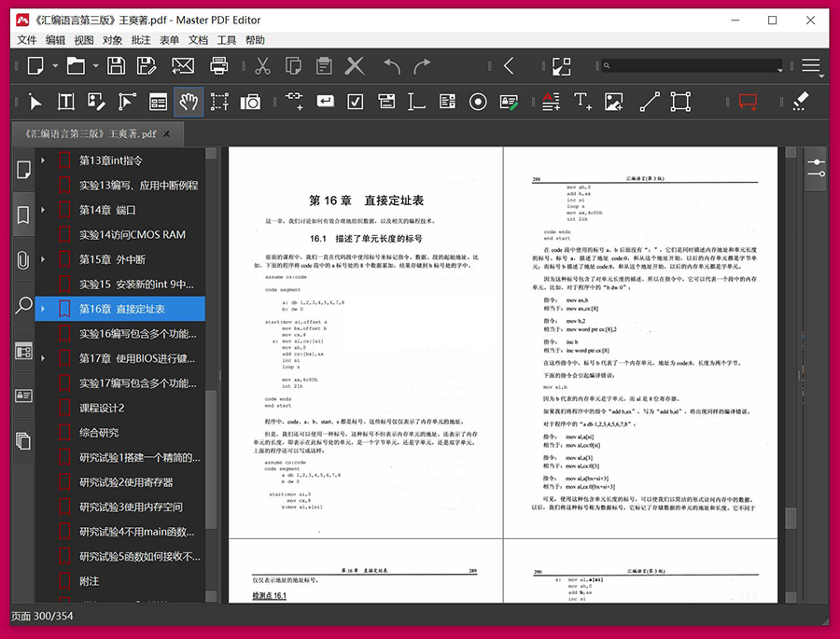Jump to 课程设计2 bookmark
Screen dimensions: 840x639
102,408
